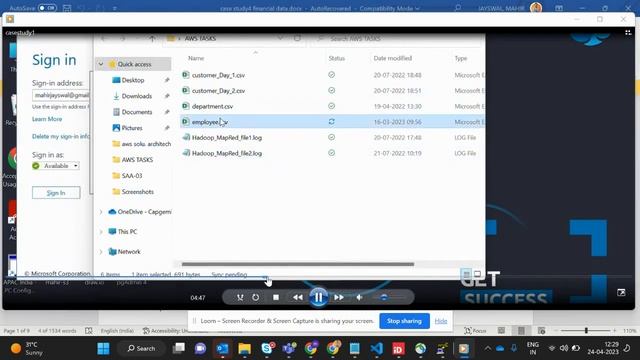
Task: Select customer_Day_1.csv file
Action: tap(218, 76)
